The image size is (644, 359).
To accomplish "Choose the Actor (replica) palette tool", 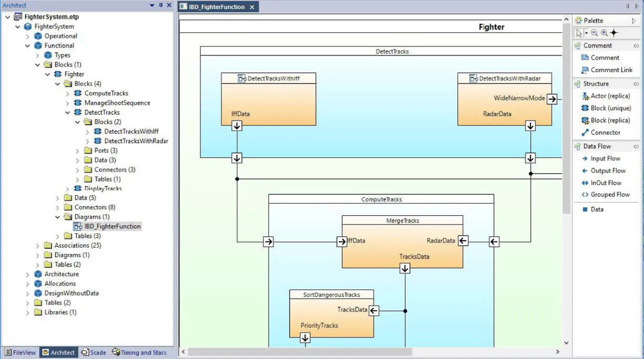I will click(x=610, y=96).
